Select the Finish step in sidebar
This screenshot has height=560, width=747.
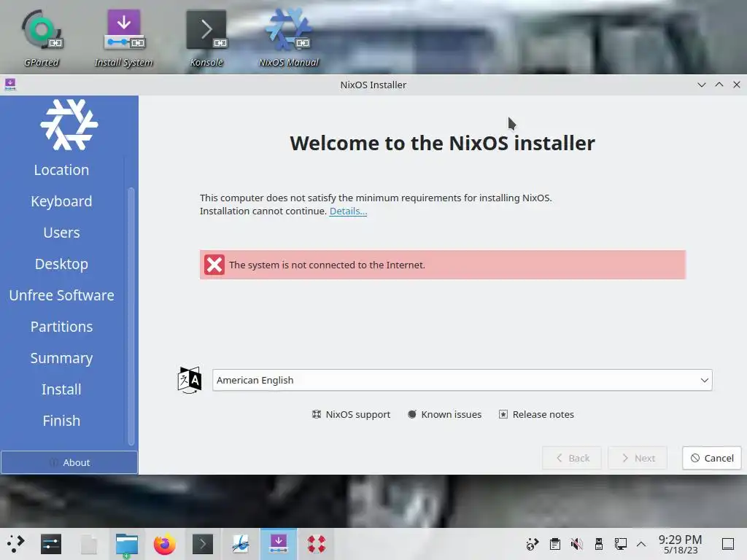pos(61,421)
